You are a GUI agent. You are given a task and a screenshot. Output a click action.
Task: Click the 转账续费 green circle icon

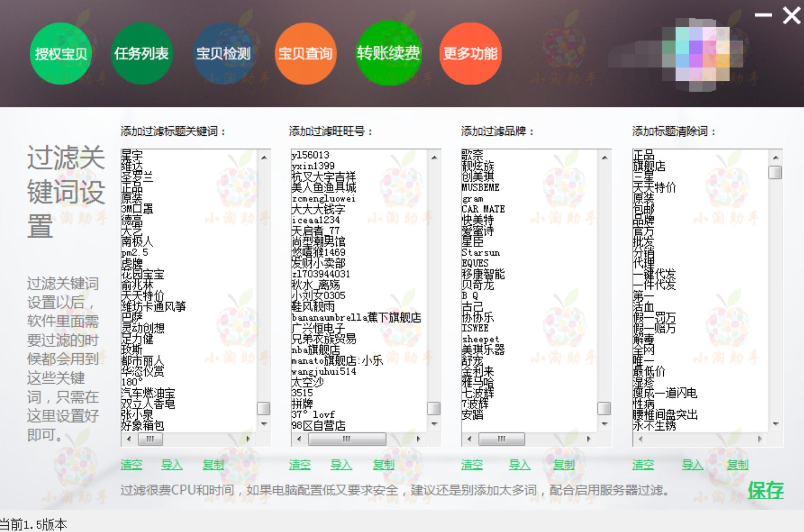(389, 54)
